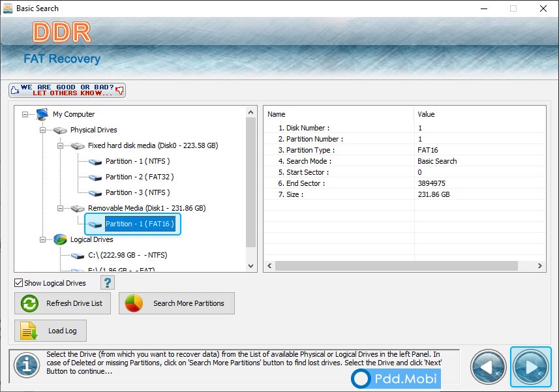Screen dimensions: 559x392
Task: Click the thumbs-down icon in the feedback banner
Action: click(120, 90)
